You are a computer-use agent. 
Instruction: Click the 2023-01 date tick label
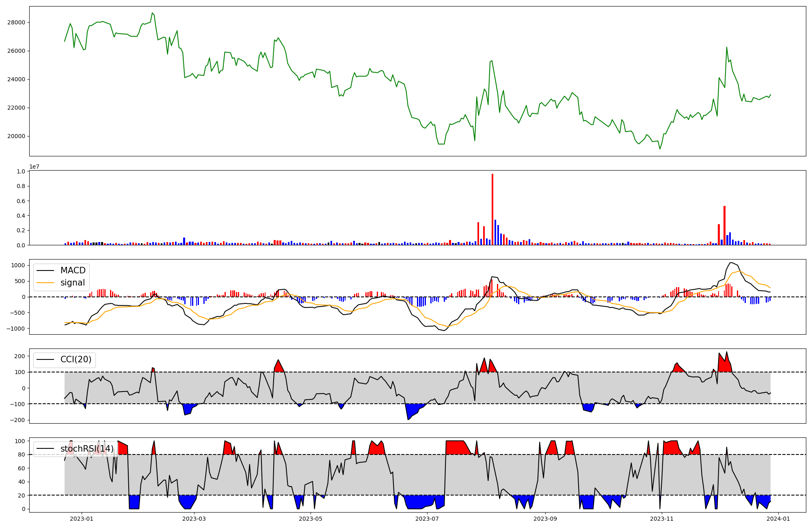point(82,519)
